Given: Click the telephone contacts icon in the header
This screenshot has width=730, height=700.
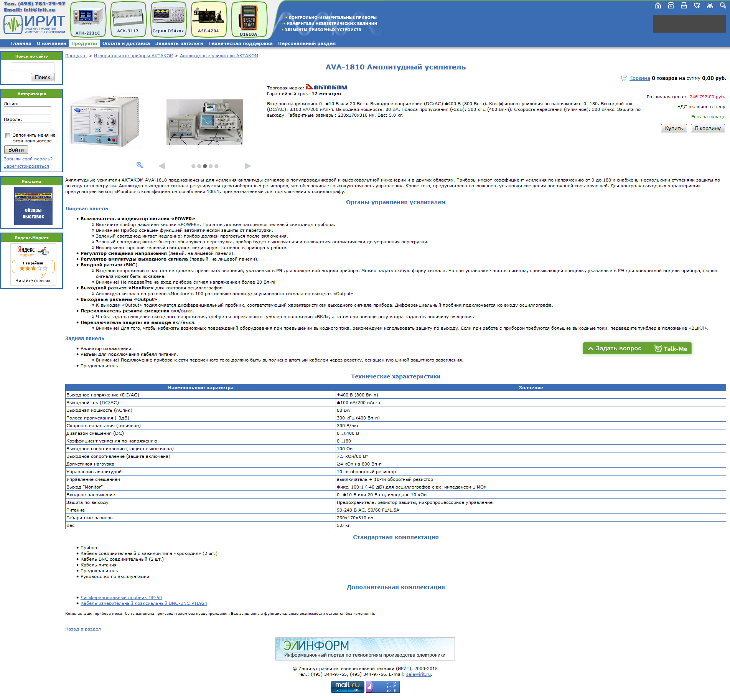Looking at the screenshot, I should 671,5.
